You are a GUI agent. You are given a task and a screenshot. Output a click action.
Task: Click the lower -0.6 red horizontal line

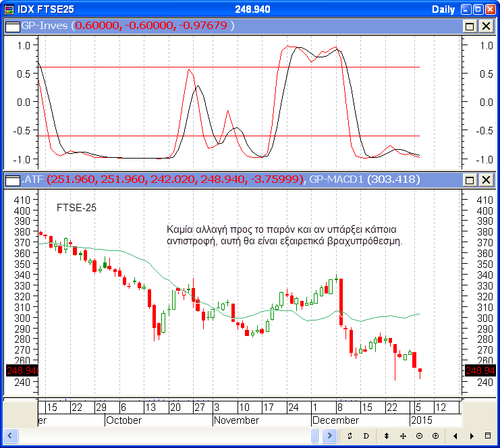click(x=229, y=136)
